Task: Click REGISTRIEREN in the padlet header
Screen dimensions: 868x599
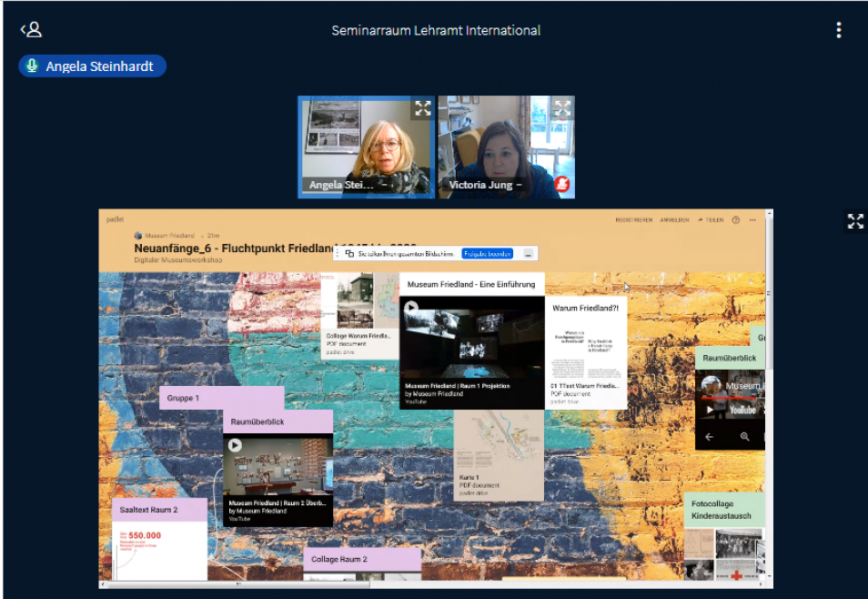Action: click(634, 220)
